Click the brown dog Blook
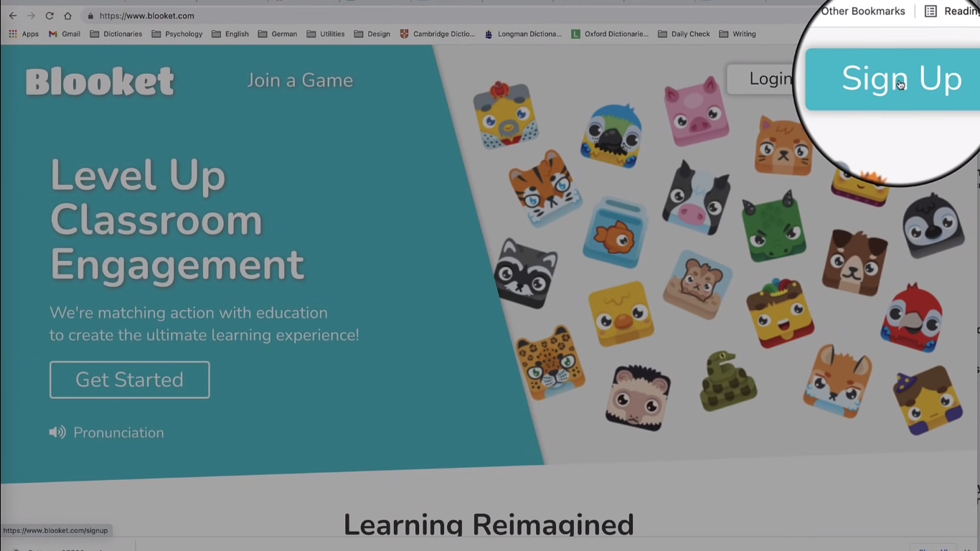The height and width of the screenshot is (551, 980). point(854,262)
